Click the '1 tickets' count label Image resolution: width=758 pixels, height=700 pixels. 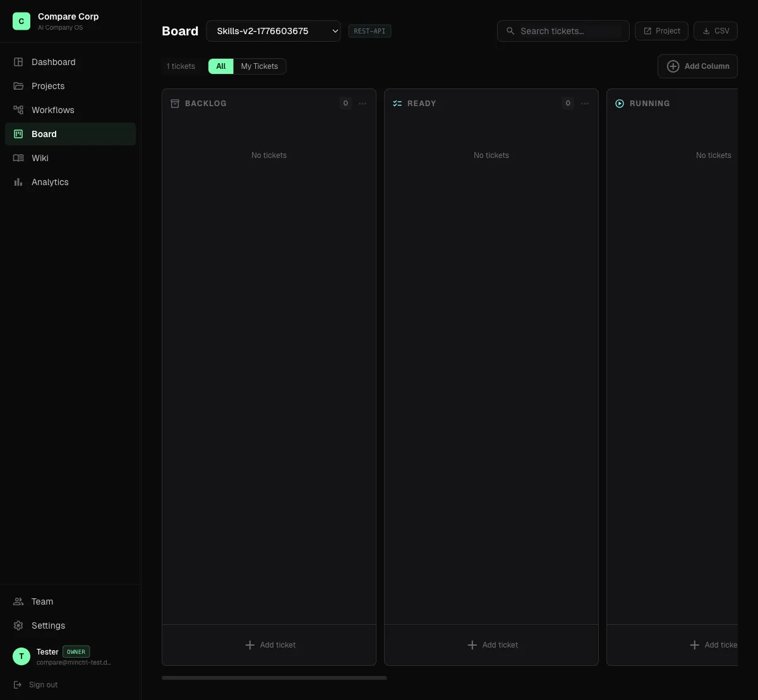(x=181, y=66)
